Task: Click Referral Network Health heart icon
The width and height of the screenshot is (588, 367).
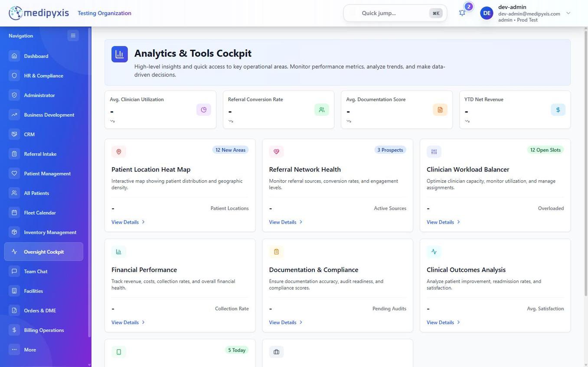Action: tap(276, 152)
